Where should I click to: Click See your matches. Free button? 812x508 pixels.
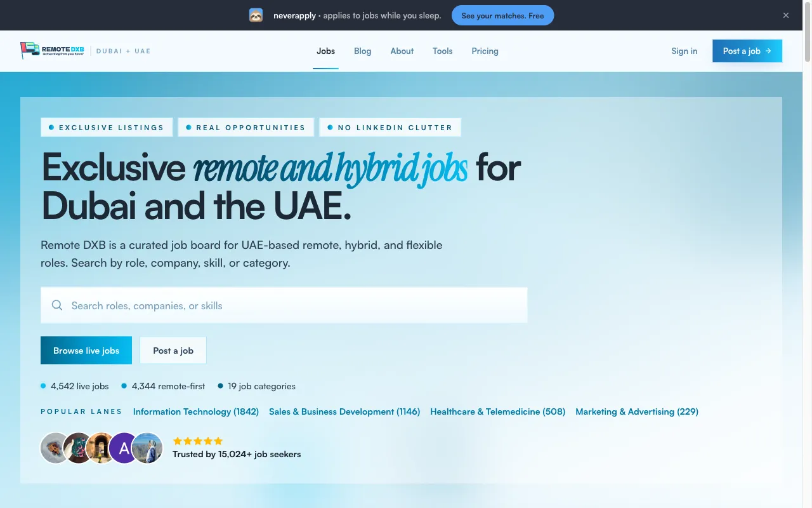502,15
